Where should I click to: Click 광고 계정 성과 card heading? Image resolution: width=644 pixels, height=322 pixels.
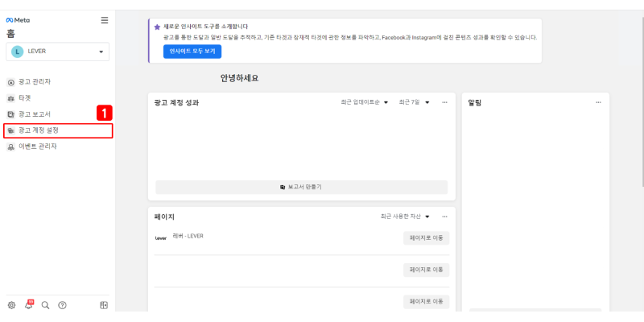pos(176,103)
